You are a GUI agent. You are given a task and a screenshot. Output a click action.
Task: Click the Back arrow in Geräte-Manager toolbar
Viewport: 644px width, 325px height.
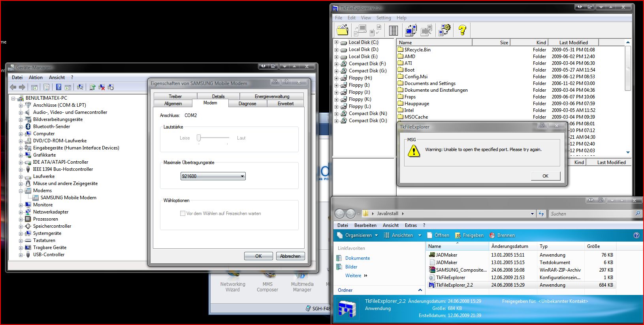[x=13, y=87]
